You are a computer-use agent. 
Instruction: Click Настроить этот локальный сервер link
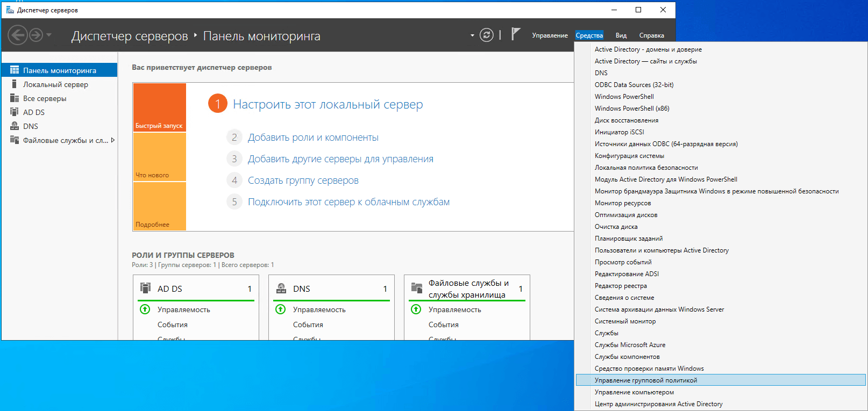[328, 104]
